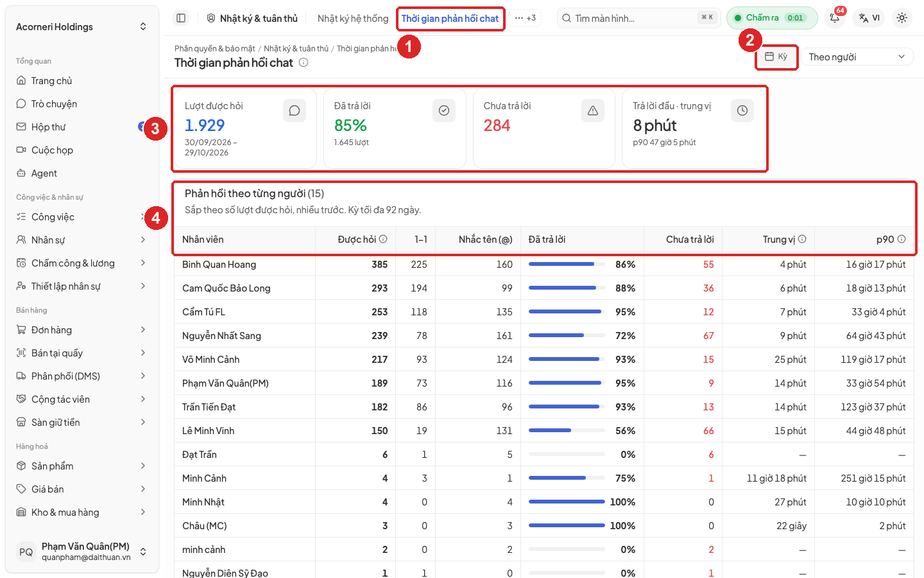Viewport: 924px width, 578px height.
Task: Expand the Chấm công & lương section
Action: point(81,263)
